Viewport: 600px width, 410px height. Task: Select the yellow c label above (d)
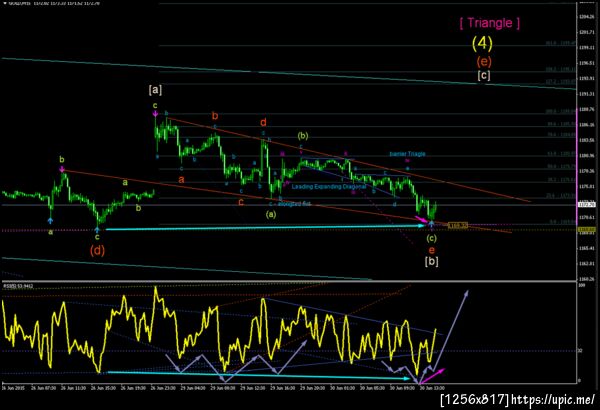[97, 237]
